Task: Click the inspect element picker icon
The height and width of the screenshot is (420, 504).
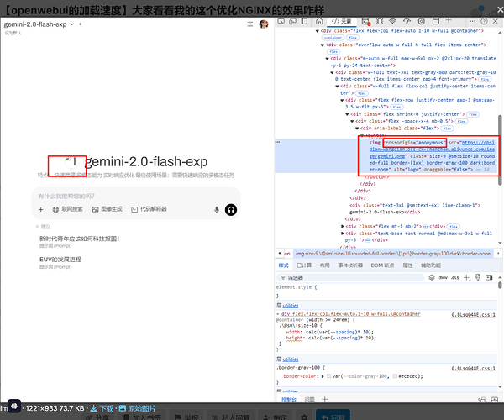Action: tap(281, 22)
